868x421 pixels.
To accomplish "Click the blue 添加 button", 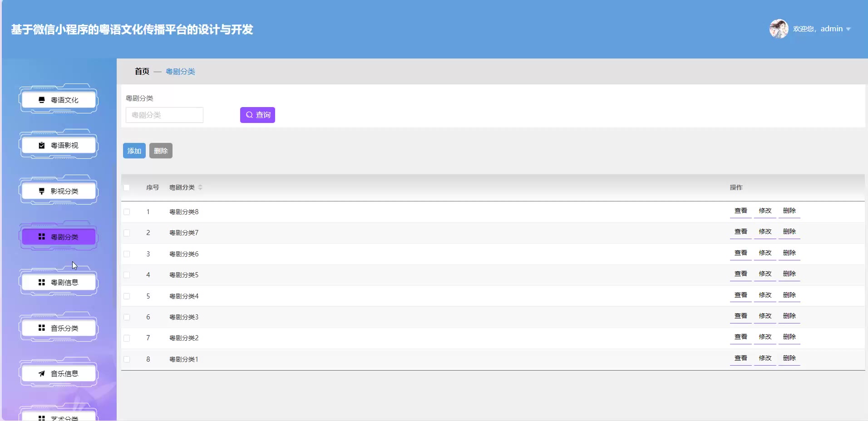I will click(134, 151).
